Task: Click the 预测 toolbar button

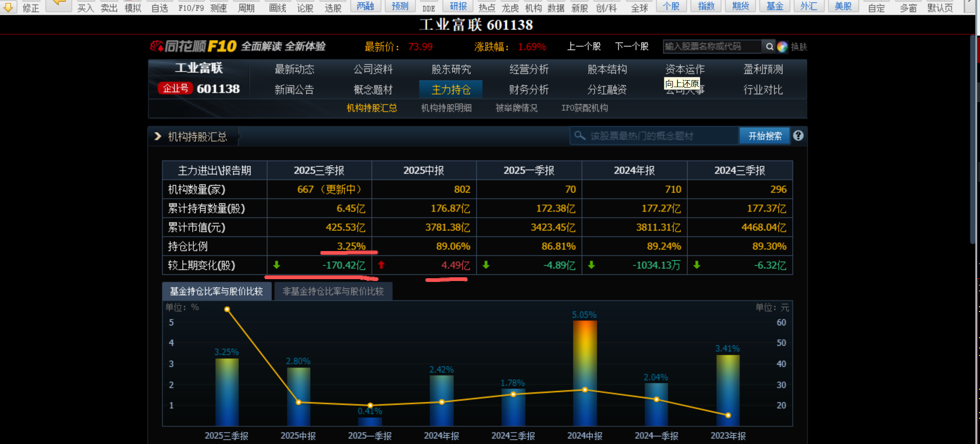Action: 400,6
